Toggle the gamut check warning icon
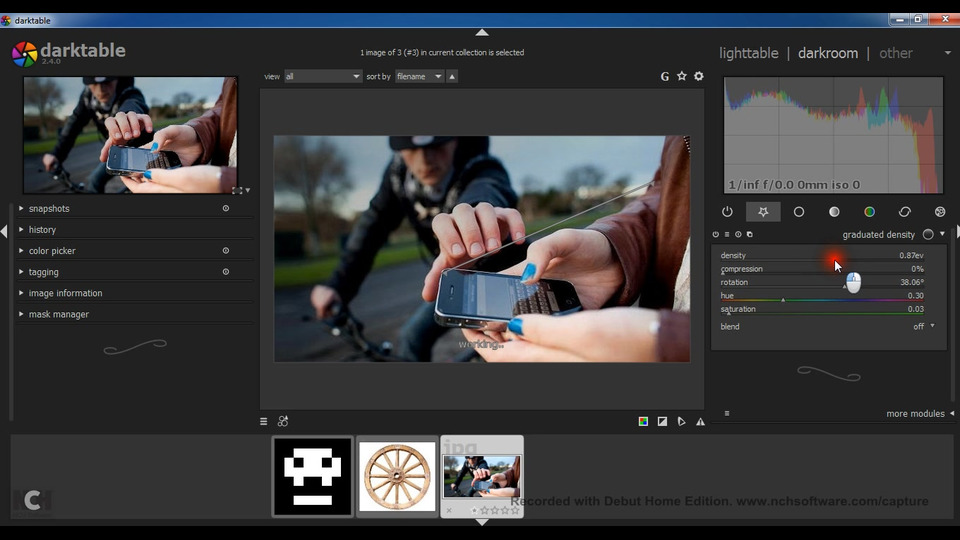The height and width of the screenshot is (540, 960). click(700, 422)
